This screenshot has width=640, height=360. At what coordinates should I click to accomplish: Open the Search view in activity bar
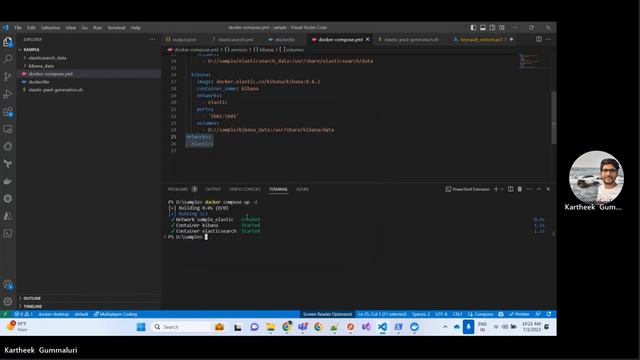(x=8, y=59)
